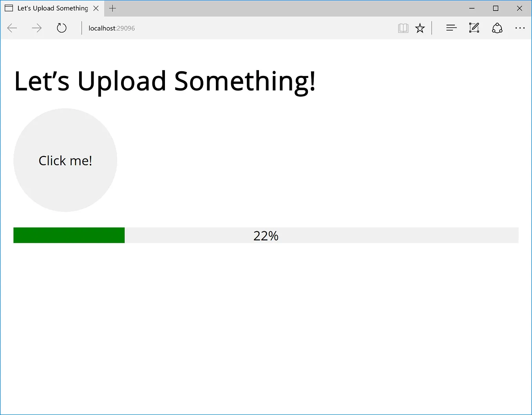532x415 pixels.
Task: Add page to favorites star
Action: coord(420,28)
